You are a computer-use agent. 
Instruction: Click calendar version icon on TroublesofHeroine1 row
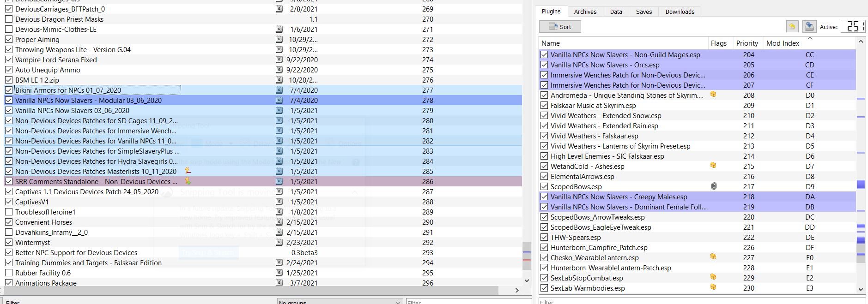[x=279, y=212]
